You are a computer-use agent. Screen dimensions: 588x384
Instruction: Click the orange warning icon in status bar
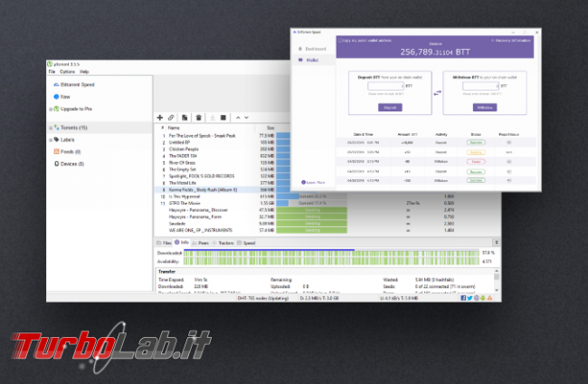tap(489, 298)
